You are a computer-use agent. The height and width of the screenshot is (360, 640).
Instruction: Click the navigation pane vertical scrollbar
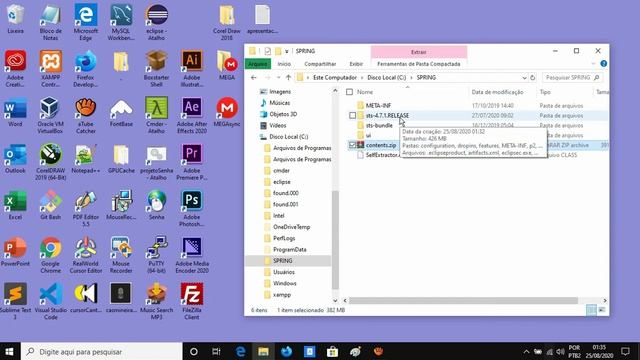[x=335, y=240]
